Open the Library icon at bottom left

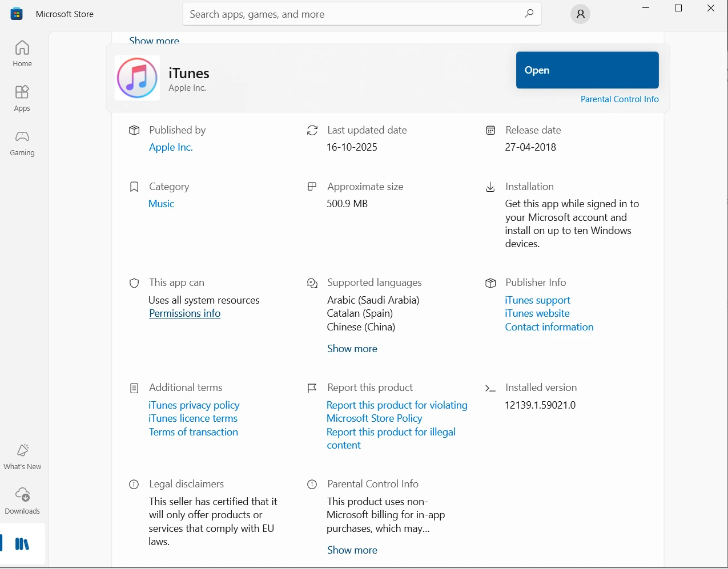[22, 544]
